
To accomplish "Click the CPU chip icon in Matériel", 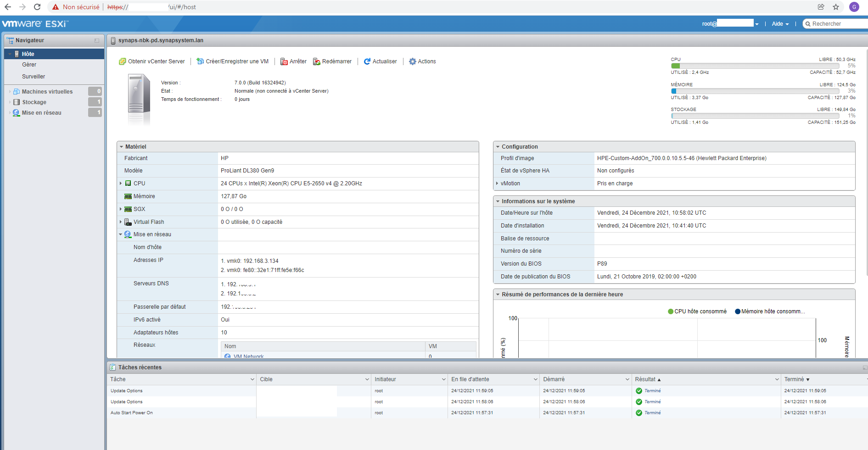I will [129, 183].
